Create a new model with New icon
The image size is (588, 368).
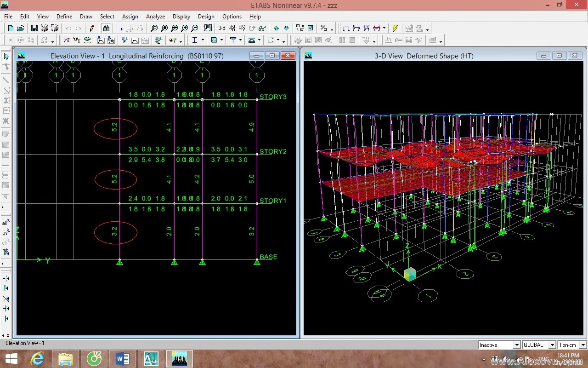[x=11, y=29]
